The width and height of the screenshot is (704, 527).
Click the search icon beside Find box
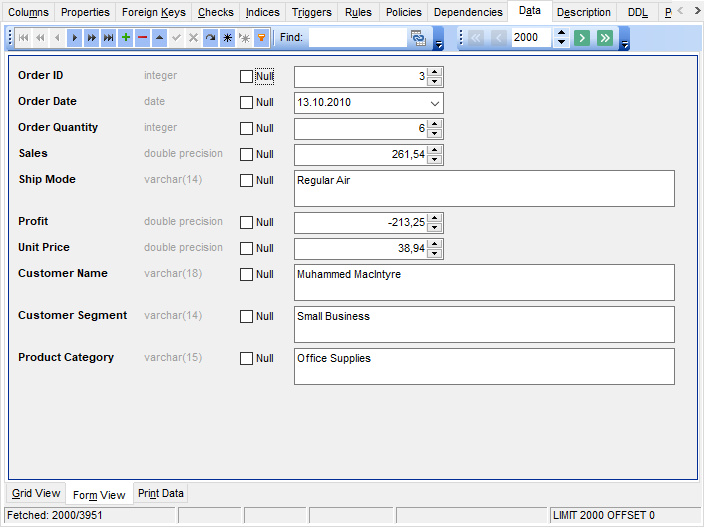pyautogui.click(x=417, y=38)
